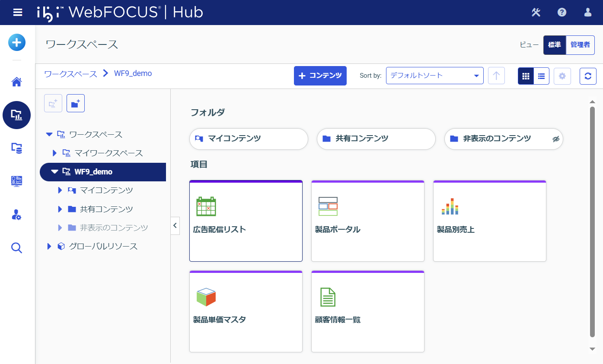Click the content area vertical scrollbar
This screenshot has height=364, width=603.
tap(593, 222)
